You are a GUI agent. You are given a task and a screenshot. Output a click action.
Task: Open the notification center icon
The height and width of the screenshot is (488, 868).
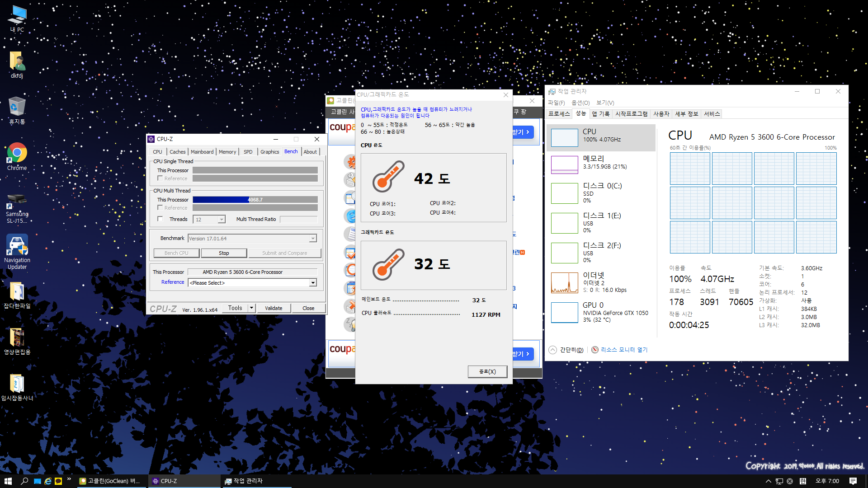click(853, 481)
